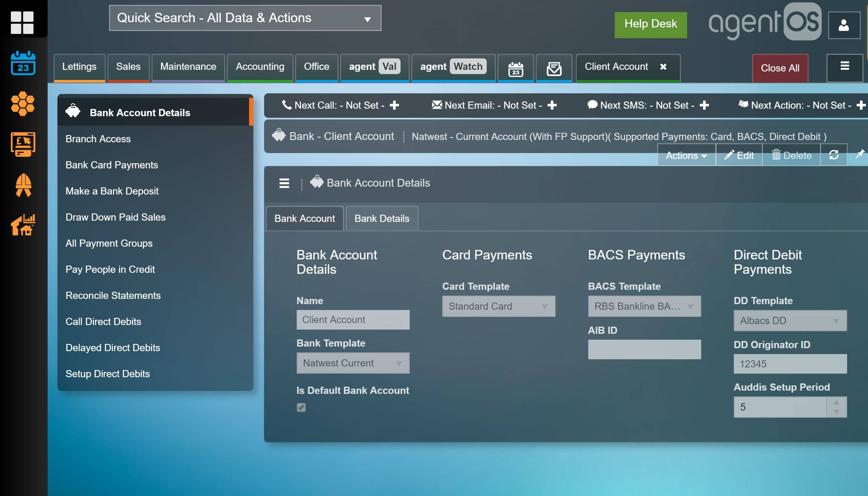Click piggy bank icon beside Bank - Client Account
The width and height of the screenshot is (868, 496).
click(279, 135)
